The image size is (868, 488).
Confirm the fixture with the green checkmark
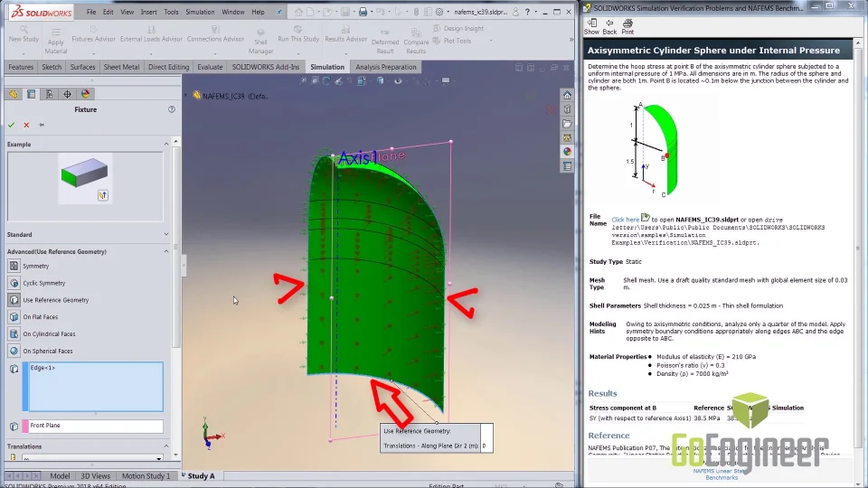pos(12,125)
